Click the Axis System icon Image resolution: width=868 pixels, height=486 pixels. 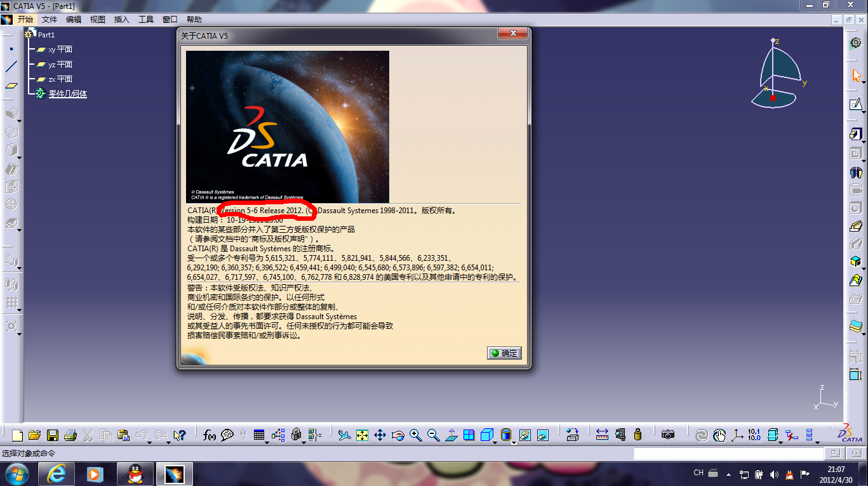(x=737, y=435)
